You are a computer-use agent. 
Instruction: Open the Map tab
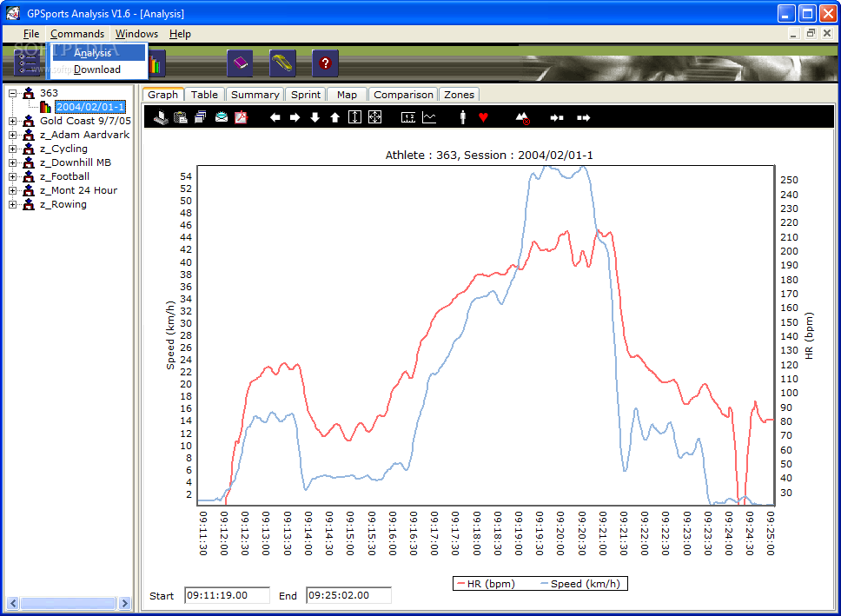[347, 95]
